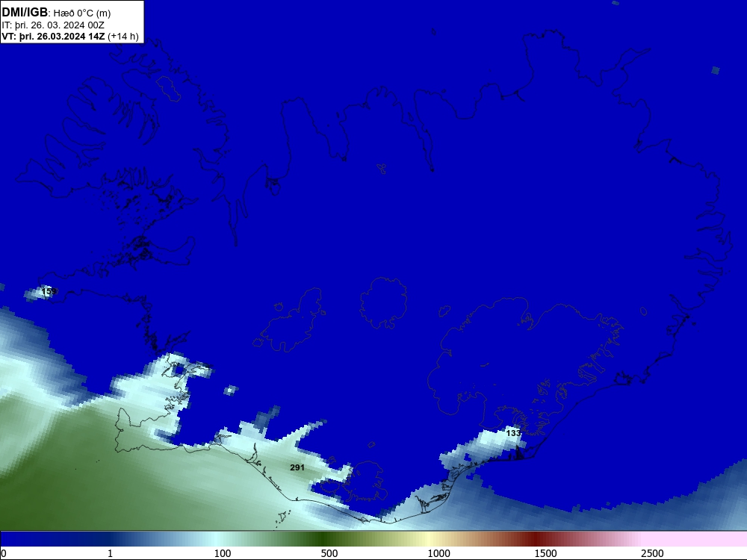
Task: Click the 133 value label near glacier
Action: pyautogui.click(x=513, y=433)
